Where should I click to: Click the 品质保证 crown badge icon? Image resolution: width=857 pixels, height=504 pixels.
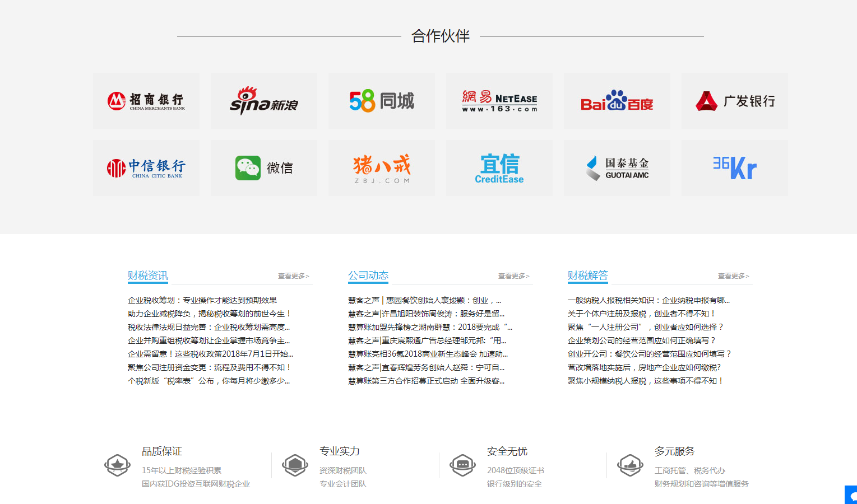click(117, 465)
